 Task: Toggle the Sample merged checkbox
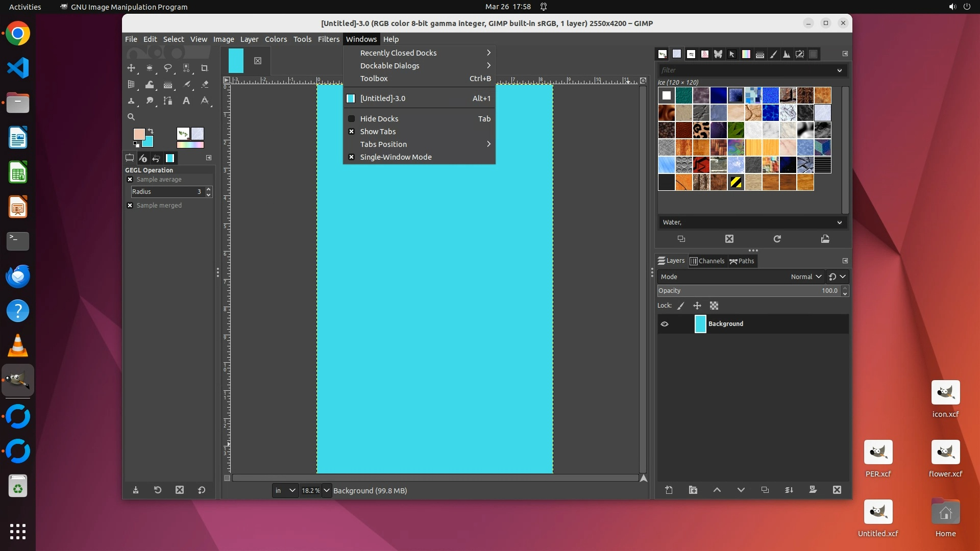pos(130,206)
